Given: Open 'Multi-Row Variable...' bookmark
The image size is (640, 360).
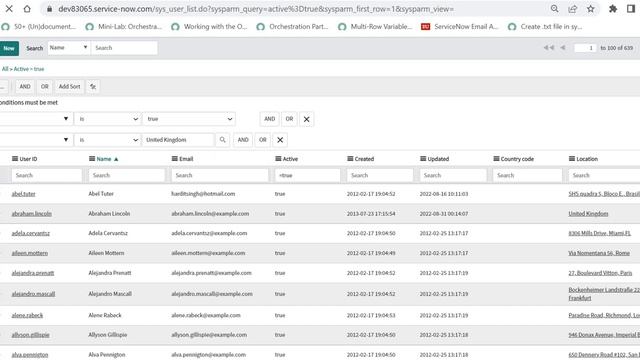Looking at the screenshot, I should coord(375,27).
